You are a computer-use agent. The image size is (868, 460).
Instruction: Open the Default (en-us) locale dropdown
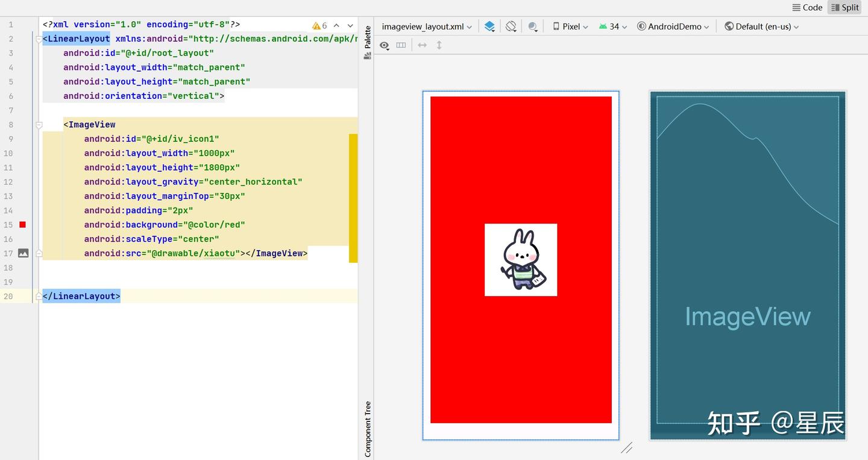point(762,27)
